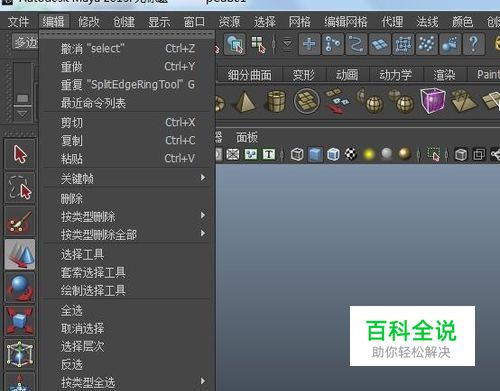
Task: Click the purple cube shelf icon
Action: [x=433, y=100]
